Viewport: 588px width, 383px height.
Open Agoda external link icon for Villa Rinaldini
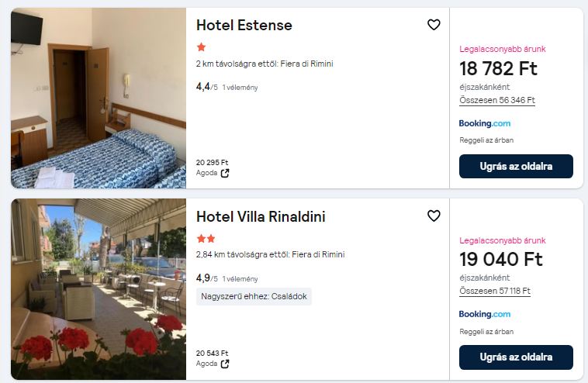(x=225, y=364)
